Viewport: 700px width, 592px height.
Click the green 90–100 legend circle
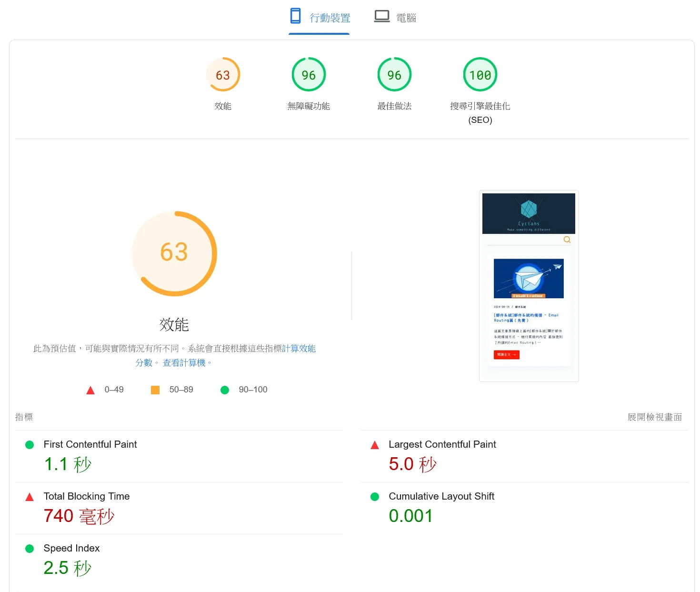coord(224,390)
